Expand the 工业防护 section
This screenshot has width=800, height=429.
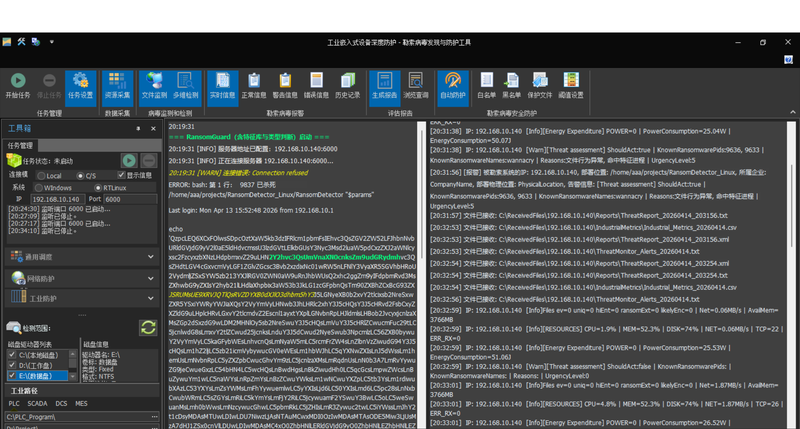(x=82, y=298)
